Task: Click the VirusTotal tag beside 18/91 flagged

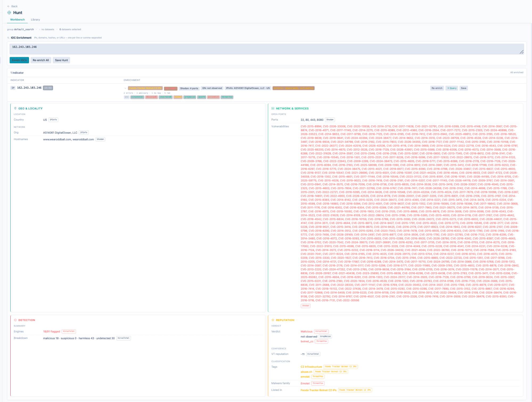Action: pos(69,331)
